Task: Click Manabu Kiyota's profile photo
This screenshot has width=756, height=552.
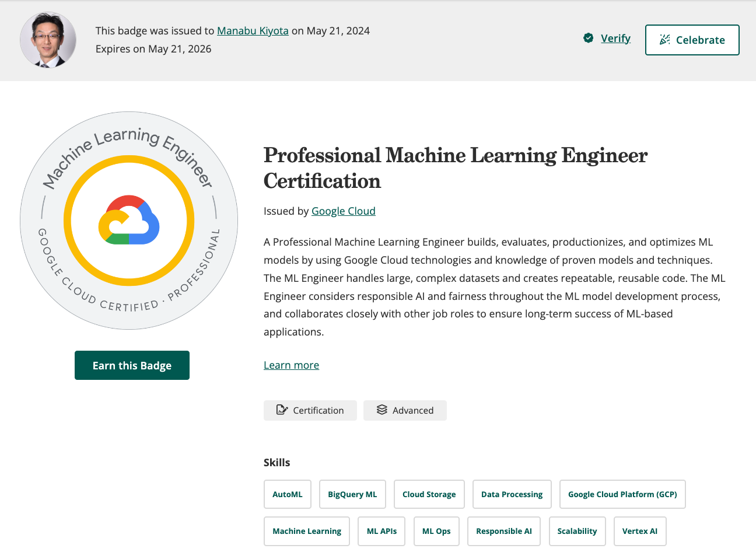Action: pos(48,40)
